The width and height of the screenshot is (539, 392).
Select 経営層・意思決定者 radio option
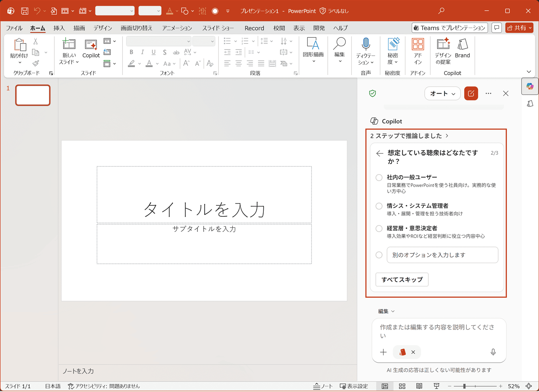pyautogui.click(x=379, y=228)
